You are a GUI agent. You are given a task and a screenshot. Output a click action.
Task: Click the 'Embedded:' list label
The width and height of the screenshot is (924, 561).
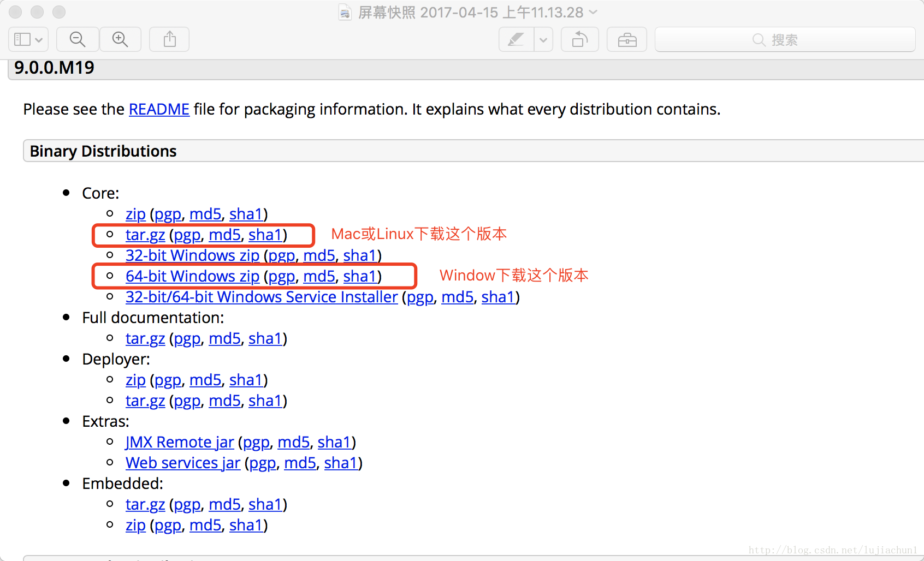pos(122,484)
